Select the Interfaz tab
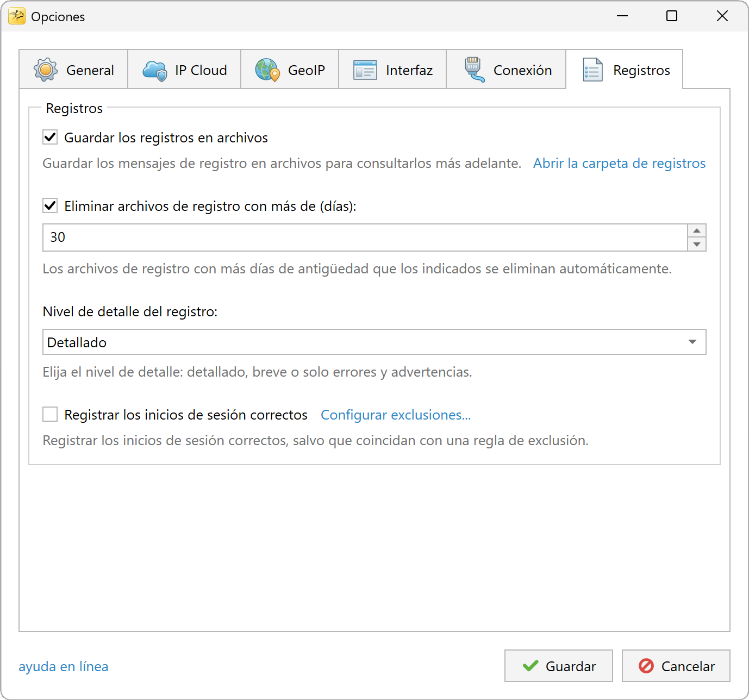749x700 pixels. [x=392, y=69]
